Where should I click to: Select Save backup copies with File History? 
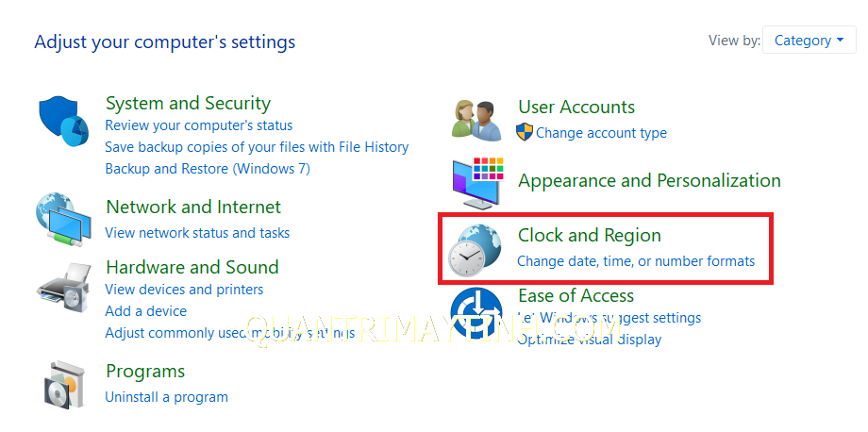[x=257, y=147]
